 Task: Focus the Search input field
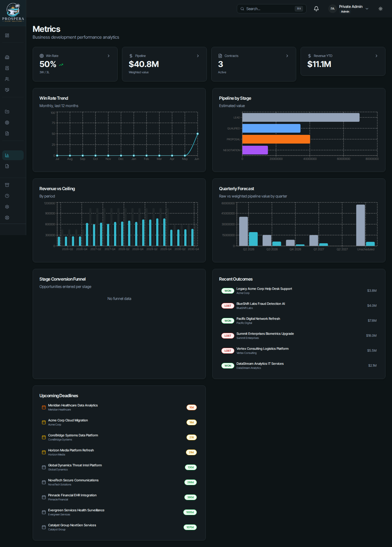pyautogui.click(x=271, y=9)
